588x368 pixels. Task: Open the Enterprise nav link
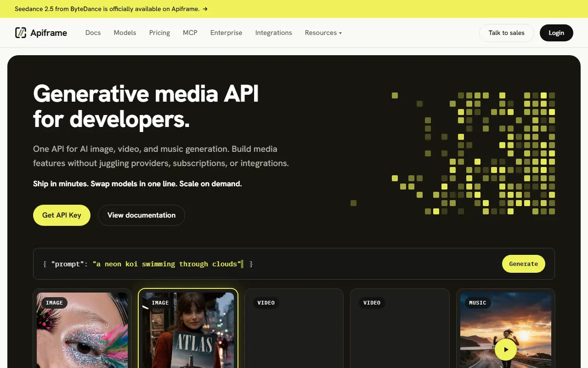click(x=226, y=33)
